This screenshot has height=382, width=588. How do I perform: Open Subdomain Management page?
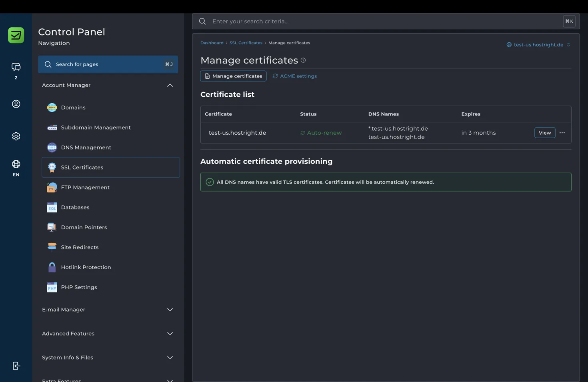click(111, 127)
